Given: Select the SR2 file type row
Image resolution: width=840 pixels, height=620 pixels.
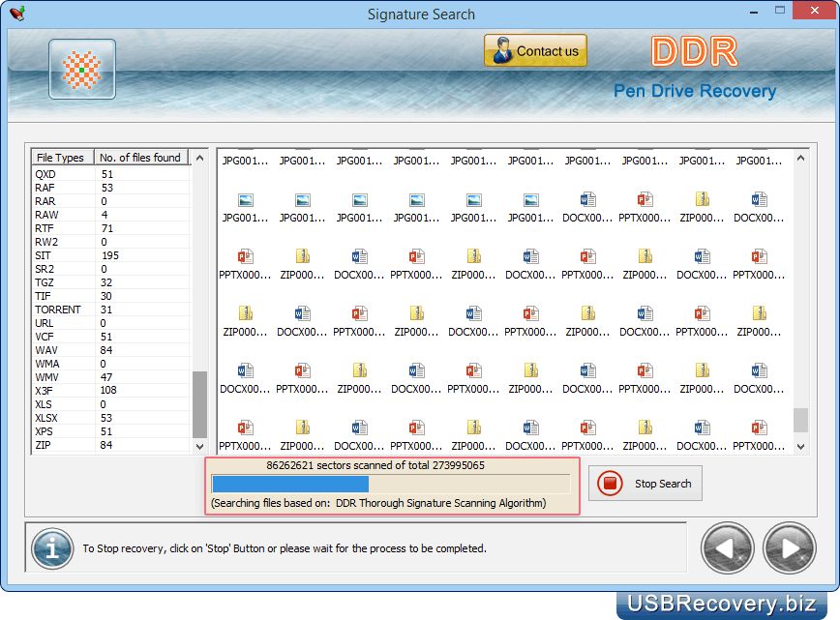Looking at the screenshot, I should click(x=111, y=269).
